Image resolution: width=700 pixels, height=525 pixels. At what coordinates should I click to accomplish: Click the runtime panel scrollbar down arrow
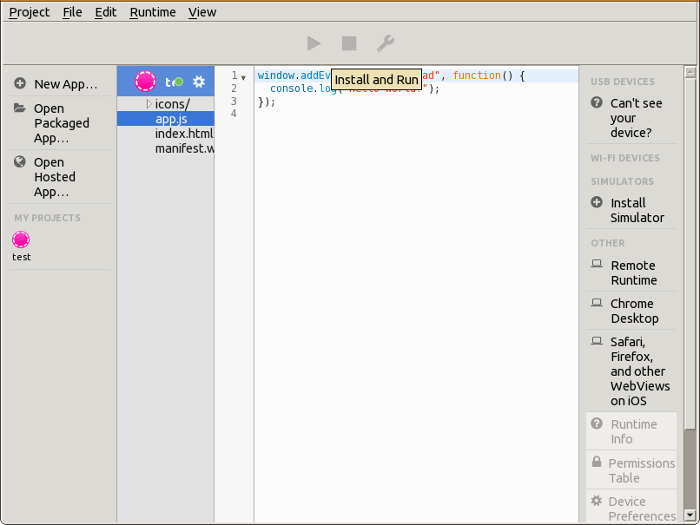[690, 515]
